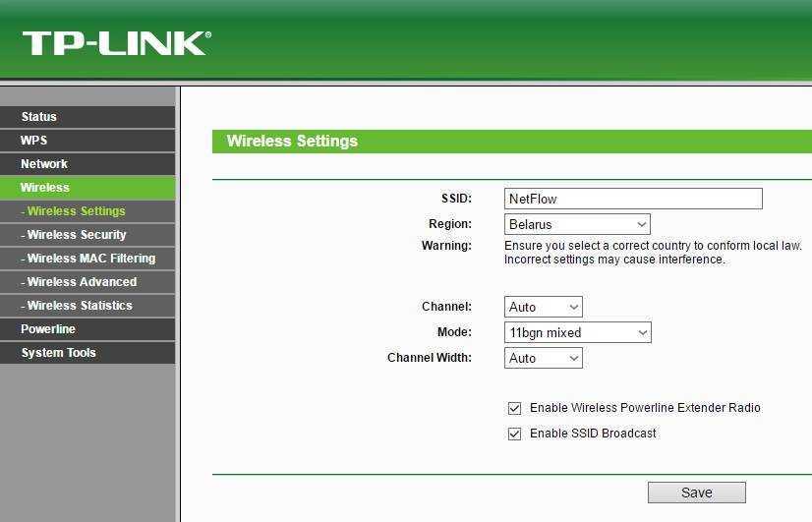812x522 pixels.
Task: Open the WPS menu item
Action: (x=34, y=141)
